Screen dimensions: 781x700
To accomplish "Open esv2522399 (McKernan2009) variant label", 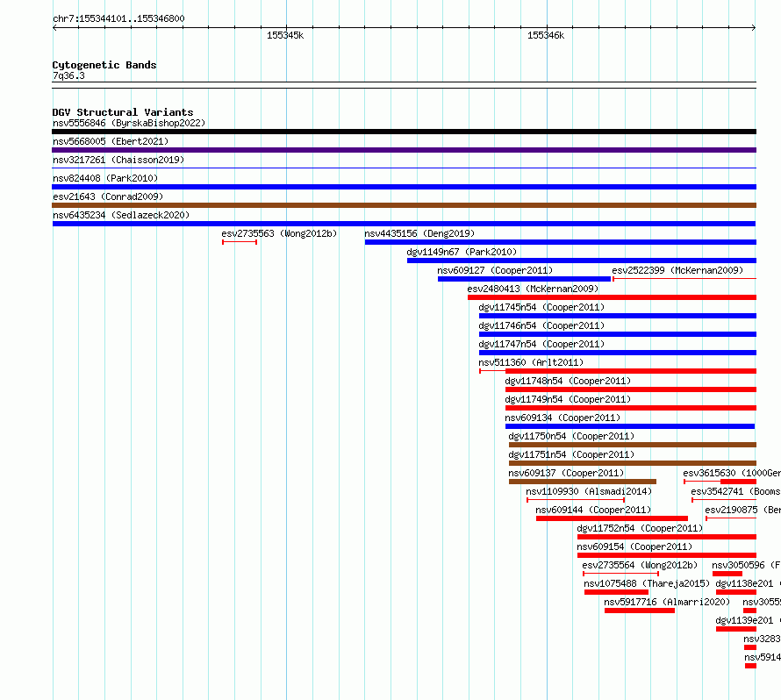I will (x=677, y=270).
